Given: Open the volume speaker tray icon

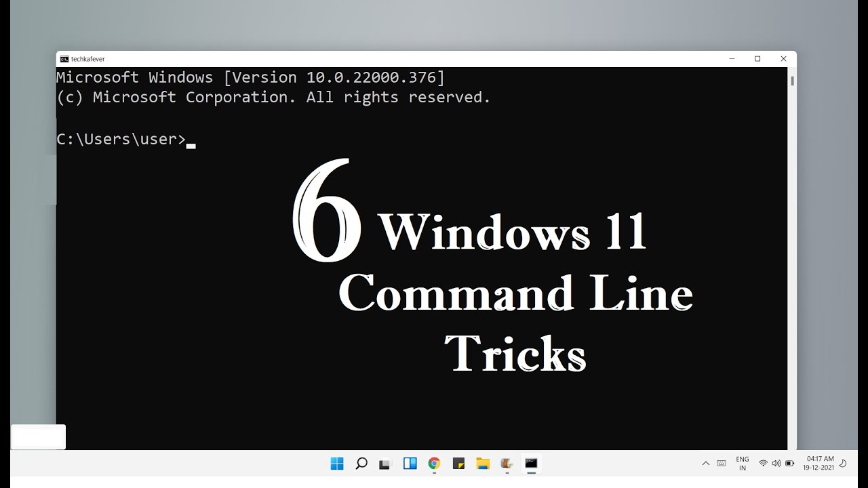Looking at the screenshot, I should 776,464.
